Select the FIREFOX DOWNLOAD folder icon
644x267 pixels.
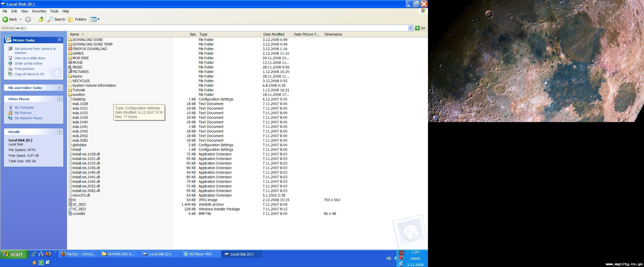(70, 49)
